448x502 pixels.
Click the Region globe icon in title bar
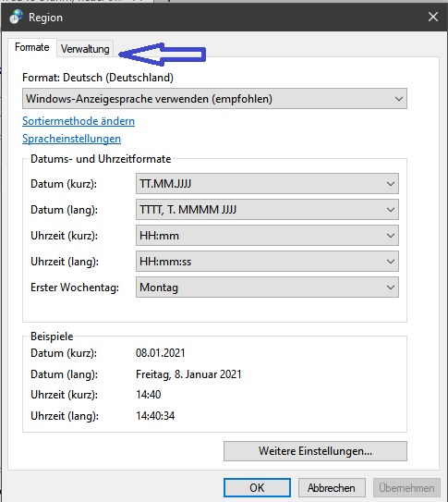click(16, 17)
